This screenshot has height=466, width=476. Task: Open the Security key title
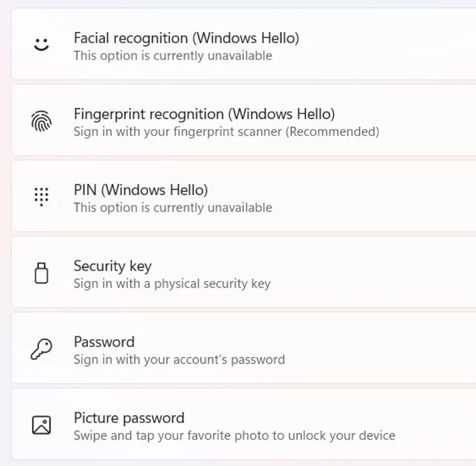[x=112, y=266]
